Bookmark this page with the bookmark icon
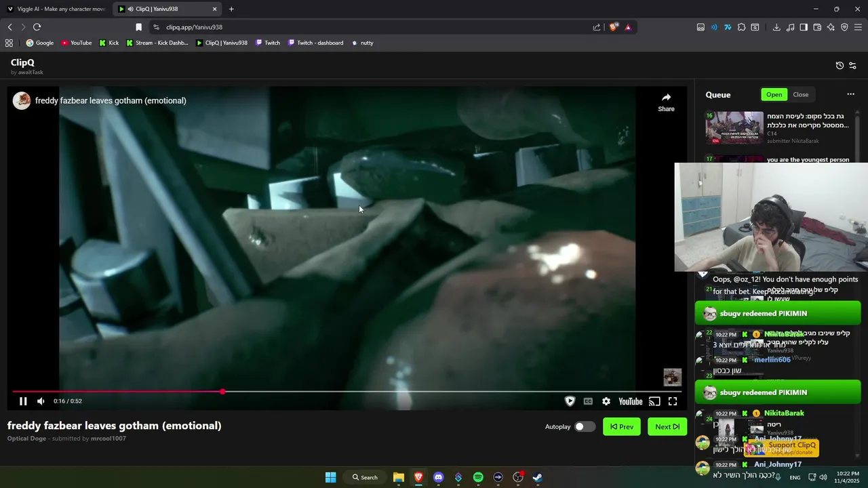Screen dimensions: 868x488 [138, 27]
